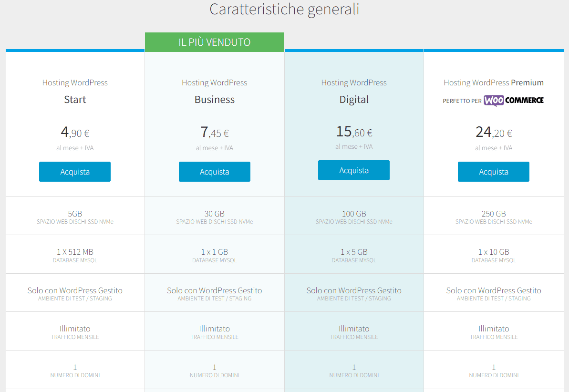This screenshot has height=392, width=569.
Task: Click the 24,20 € price
Action: tap(493, 132)
